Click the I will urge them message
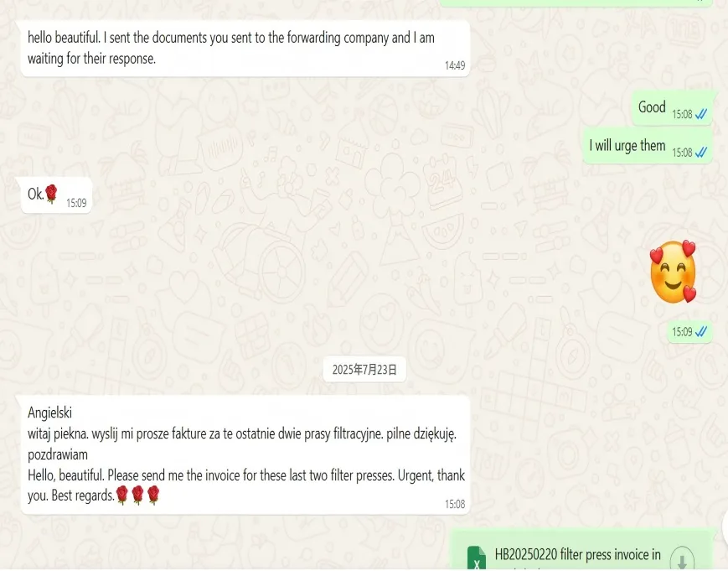 [648, 146]
